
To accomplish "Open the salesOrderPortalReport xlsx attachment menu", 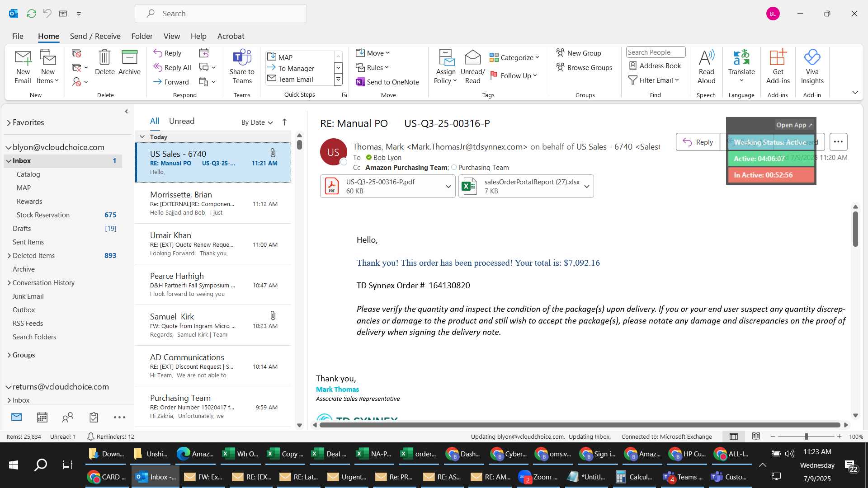I will pos(586,186).
